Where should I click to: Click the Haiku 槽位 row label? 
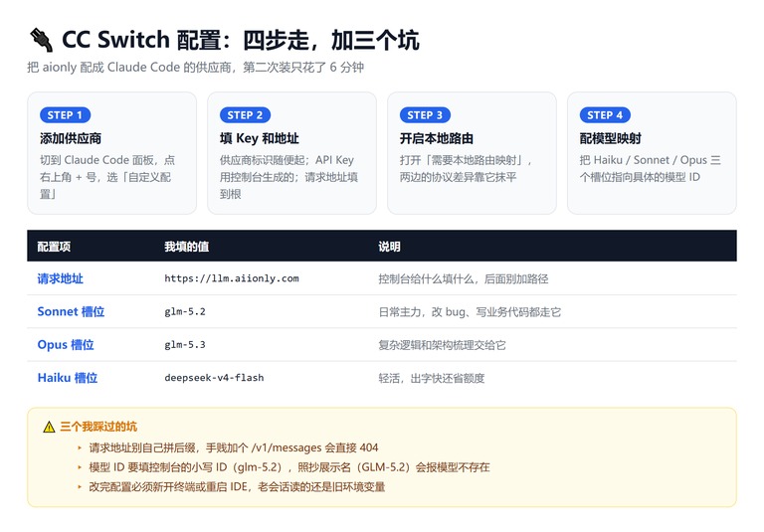click(68, 378)
